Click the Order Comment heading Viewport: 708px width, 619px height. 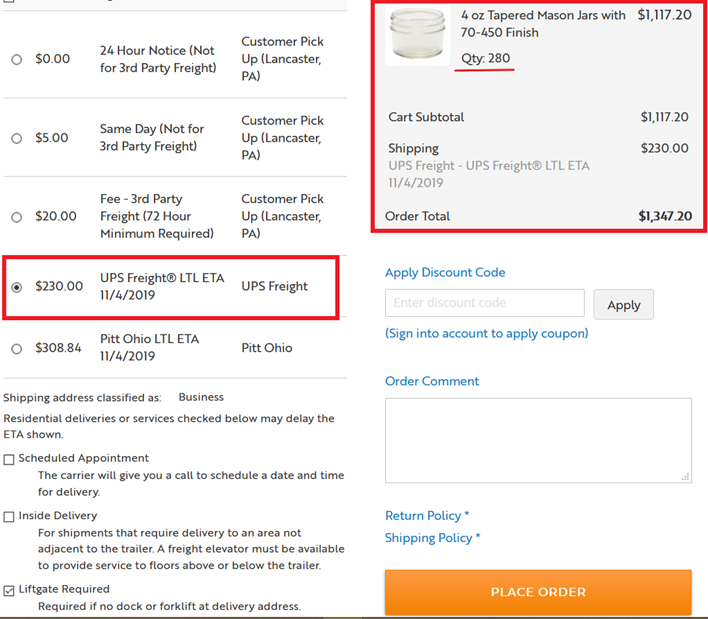432,381
